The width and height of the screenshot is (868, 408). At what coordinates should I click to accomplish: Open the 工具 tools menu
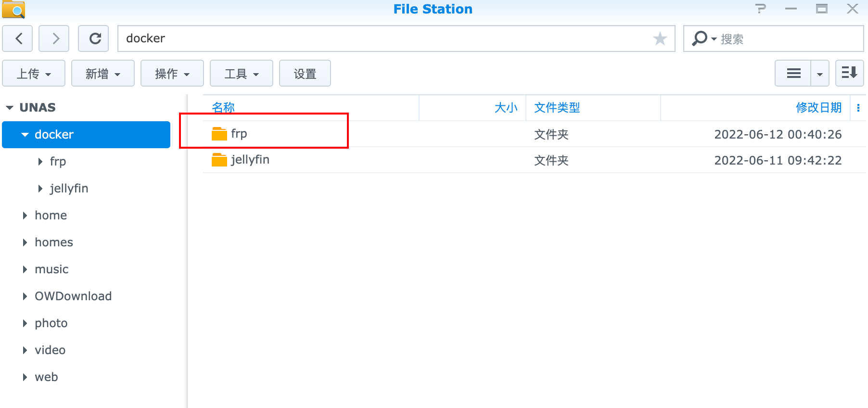pyautogui.click(x=242, y=73)
